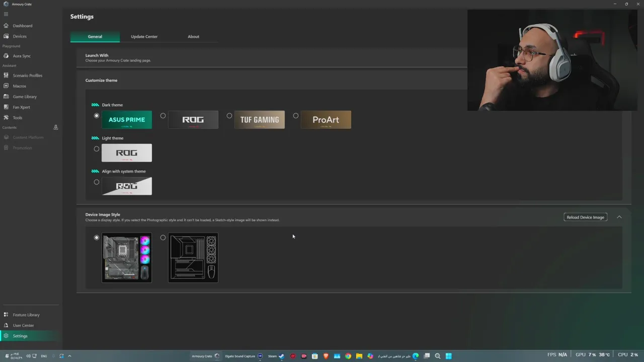The image size is (644, 362).
Task: Click volume speaker icon in tray
Action: (x=28, y=356)
